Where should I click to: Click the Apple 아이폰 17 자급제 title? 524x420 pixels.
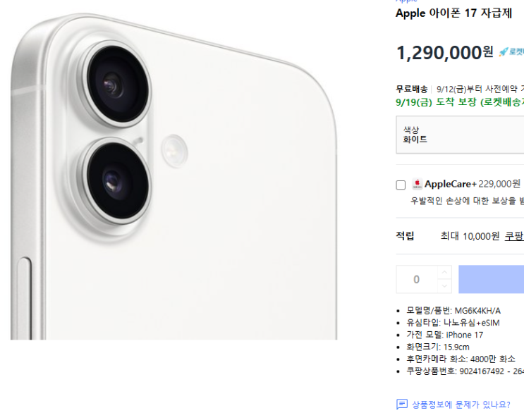tap(453, 13)
